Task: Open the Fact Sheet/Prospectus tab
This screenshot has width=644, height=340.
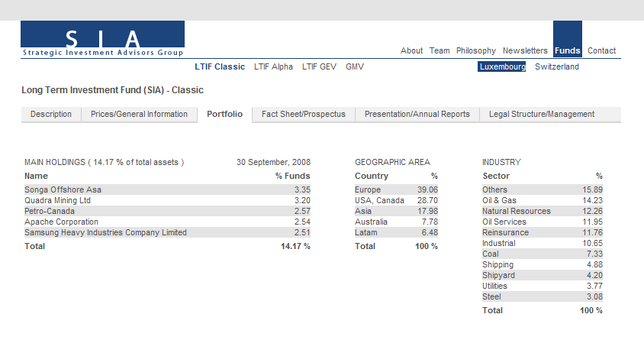Action: [303, 114]
